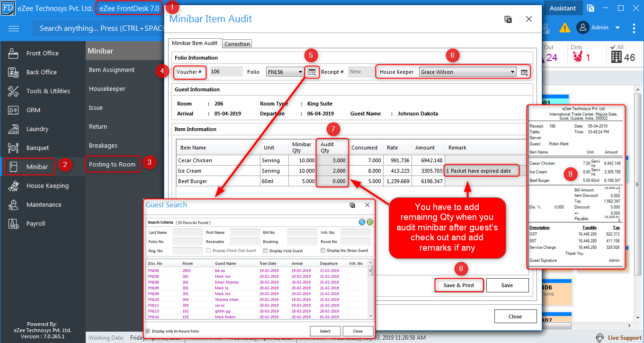Click the Live Support headset icon
This screenshot has width=644, height=343.
(600, 337)
